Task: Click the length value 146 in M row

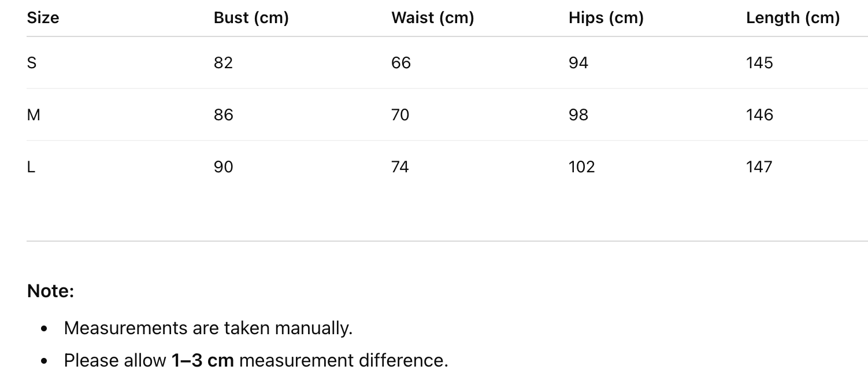Action: click(759, 115)
